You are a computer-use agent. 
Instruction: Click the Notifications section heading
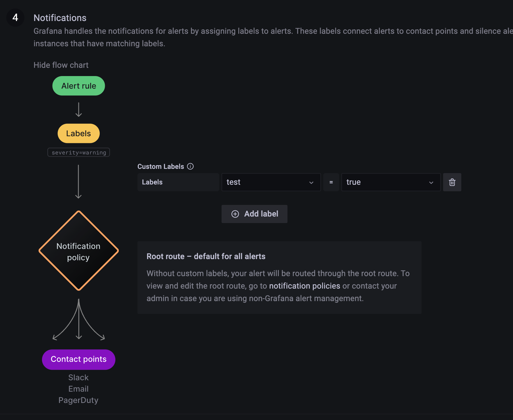(60, 18)
